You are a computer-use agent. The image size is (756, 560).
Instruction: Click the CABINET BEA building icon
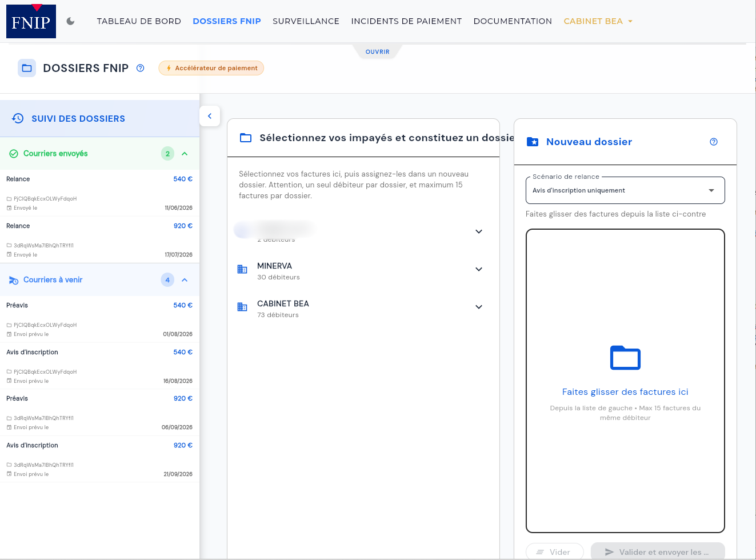pos(242,307)
